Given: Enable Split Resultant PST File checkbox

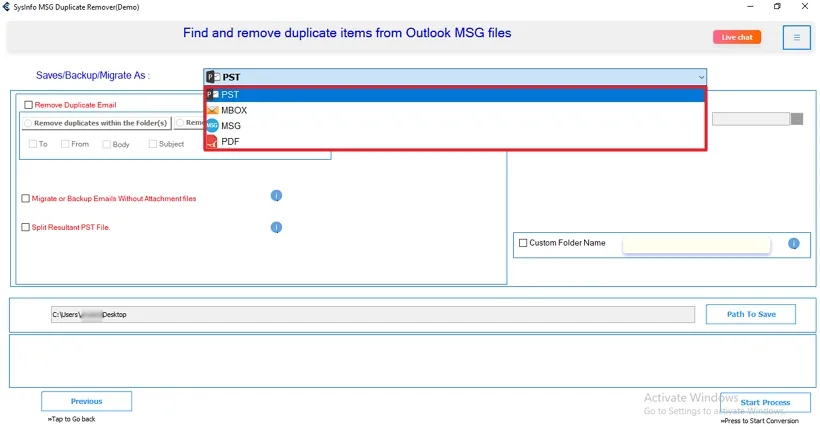Looking at the screenshot, I should [25, 227].
